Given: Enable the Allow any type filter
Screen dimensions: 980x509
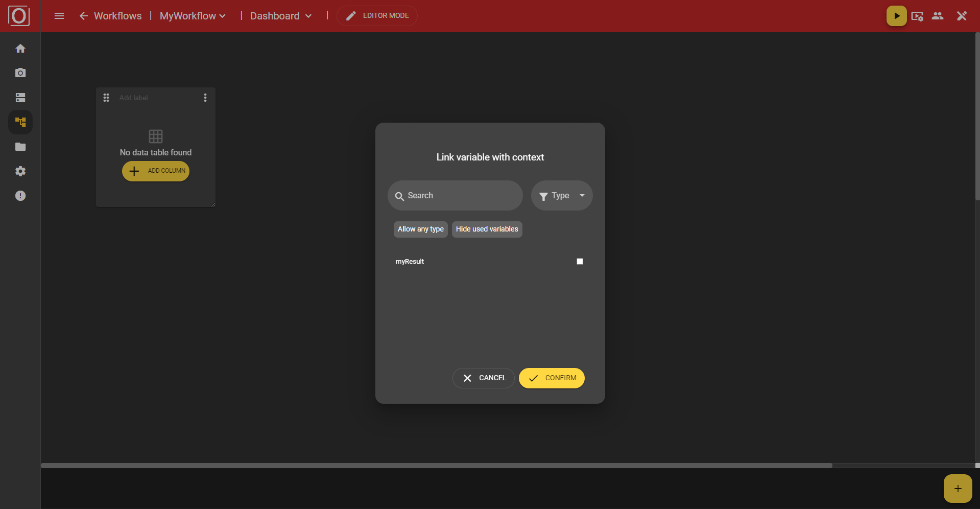Looking at the screenshot, I should pyautogui.click(x=420, y=229).
